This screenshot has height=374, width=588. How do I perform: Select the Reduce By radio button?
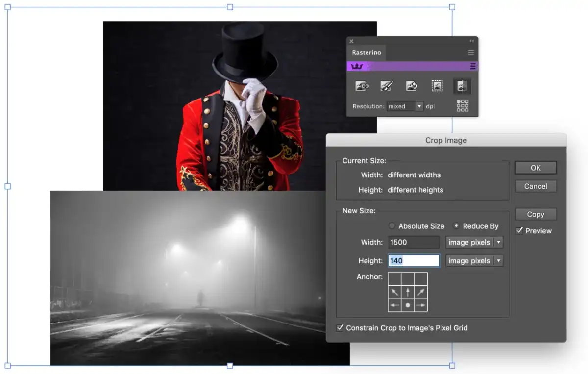pyautogui.click(x=456, y=226)
